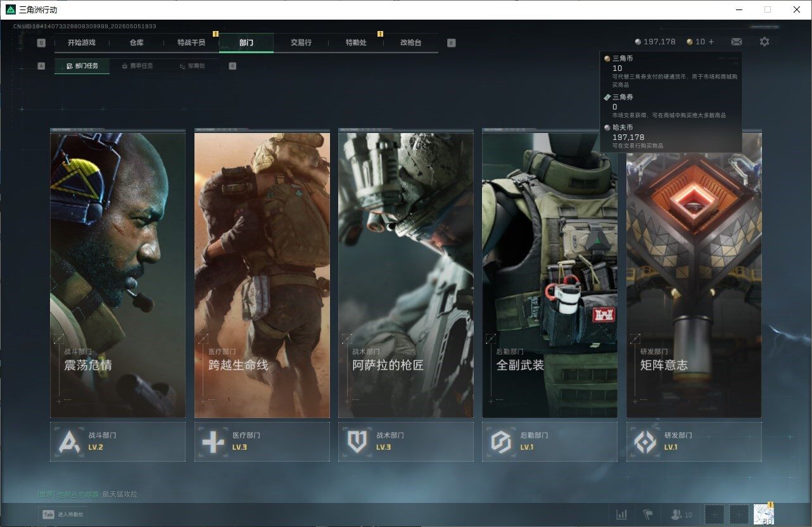Open the 阿萨拉的枪匠 tactical department card
This screenshot has height=527, width=812.
coord(406,274)
